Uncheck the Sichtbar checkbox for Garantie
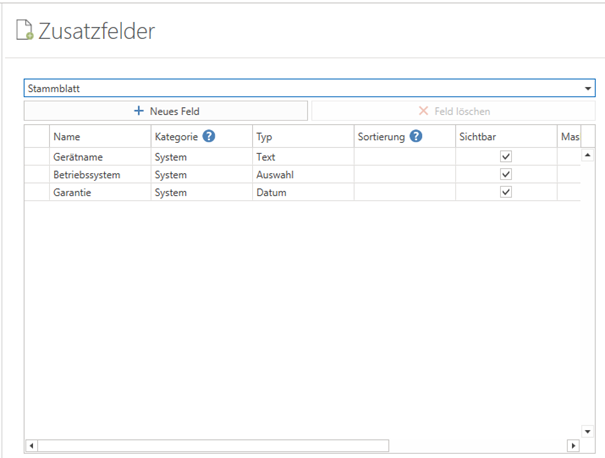The width and height of the screenshot is (605, 458). coord(505,192)
